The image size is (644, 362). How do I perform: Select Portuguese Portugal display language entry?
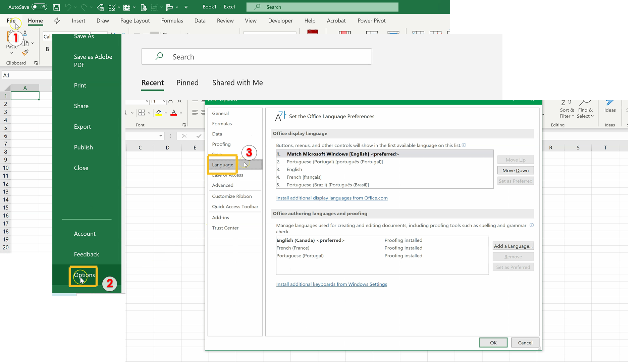(x=334, y=161)
